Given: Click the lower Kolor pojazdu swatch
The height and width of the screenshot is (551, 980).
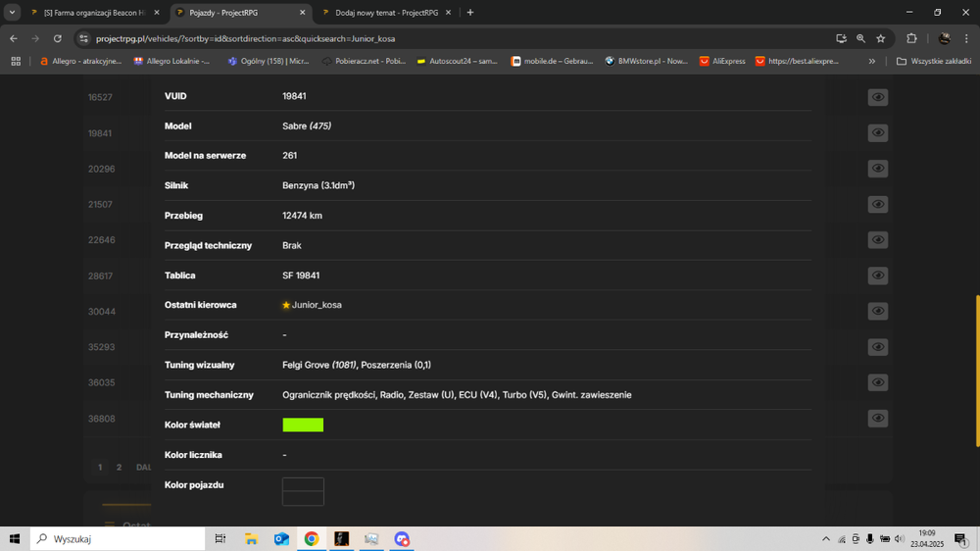Looking at the screenshot, I should [303, 498].
